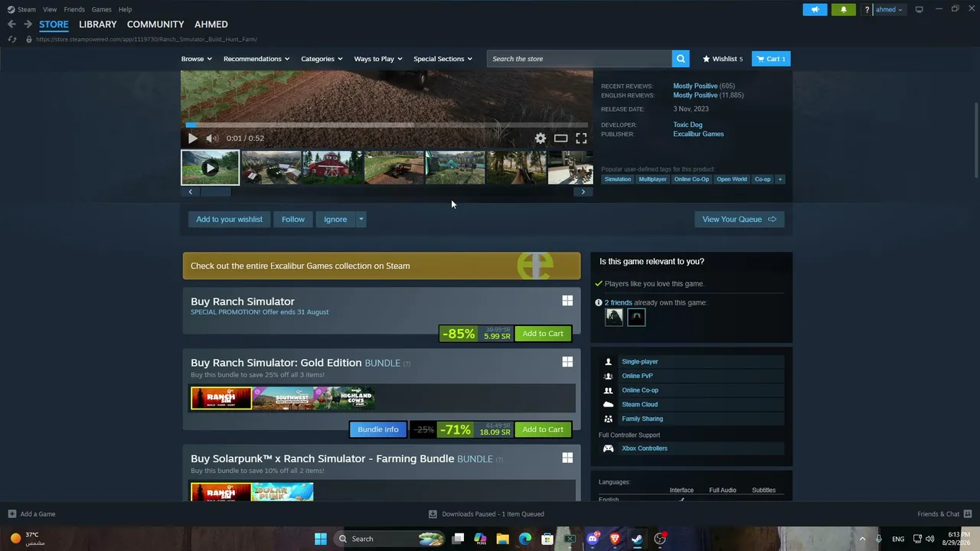Screen dimensions: 980x551
Task: Click the Bundle info button
Action: point(378,429)
